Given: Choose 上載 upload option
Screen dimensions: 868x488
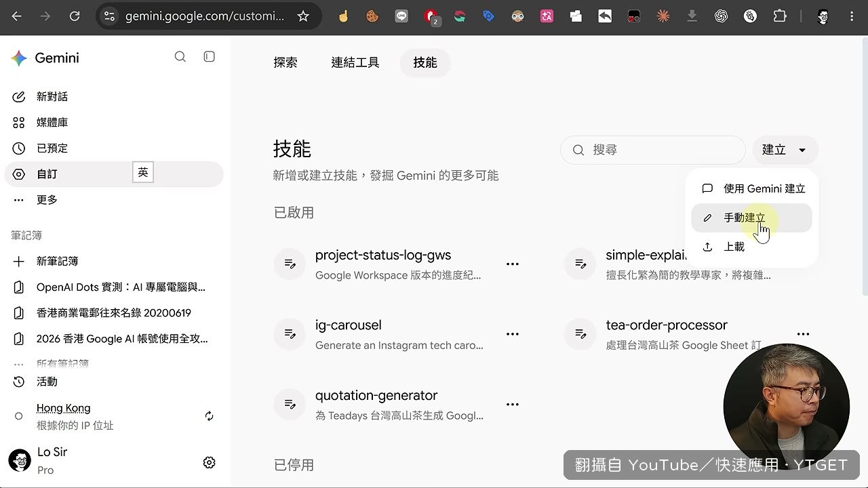Looking at the screenshot, I should point(751,247).
